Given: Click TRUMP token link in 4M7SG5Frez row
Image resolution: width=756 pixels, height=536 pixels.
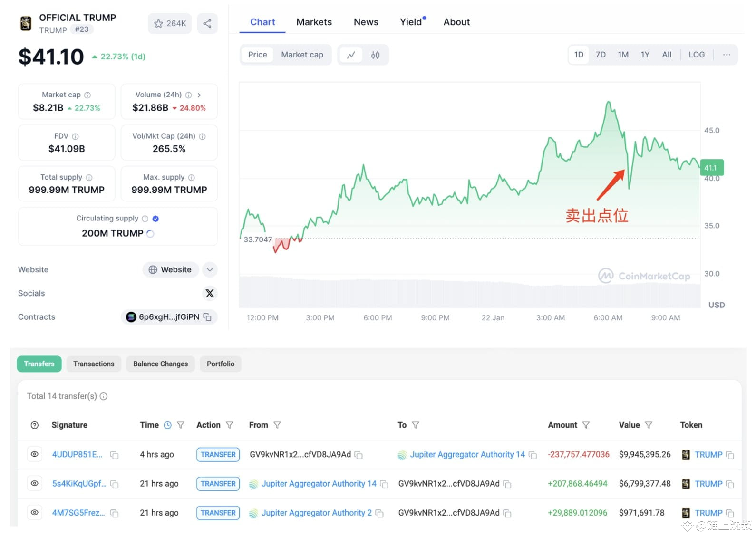Looking at the screenshot, I should [x=708, y=513].
